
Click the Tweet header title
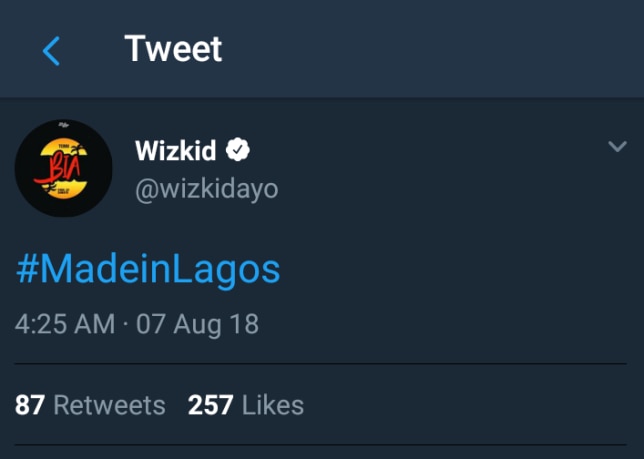173,48
